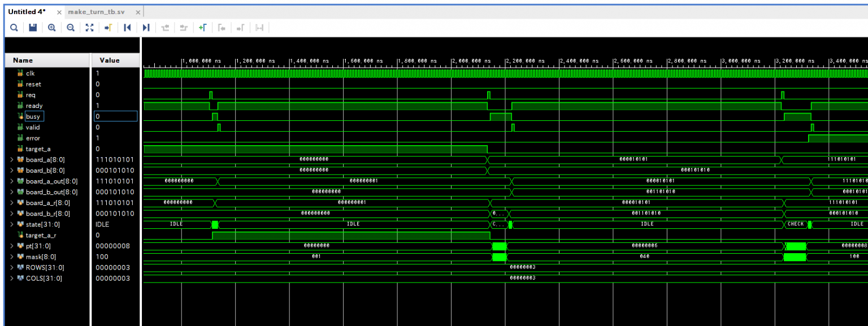This screenshot has height=326, width=868.
Task: Select the error signal in name list
Action: click(33, 138)
